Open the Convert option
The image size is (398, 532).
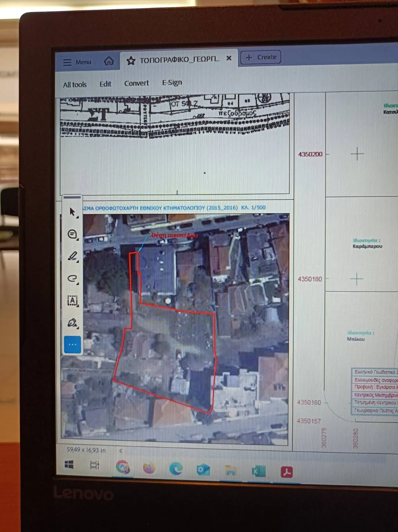click(136, 83)
